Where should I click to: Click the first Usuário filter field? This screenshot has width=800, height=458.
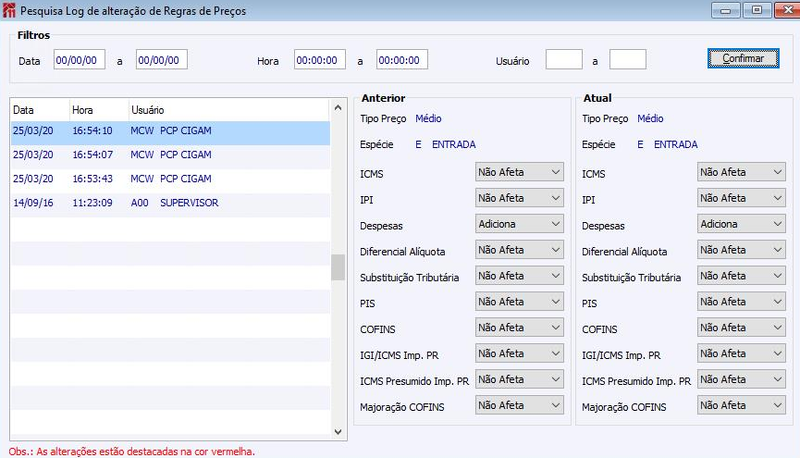tap(564, 60)
